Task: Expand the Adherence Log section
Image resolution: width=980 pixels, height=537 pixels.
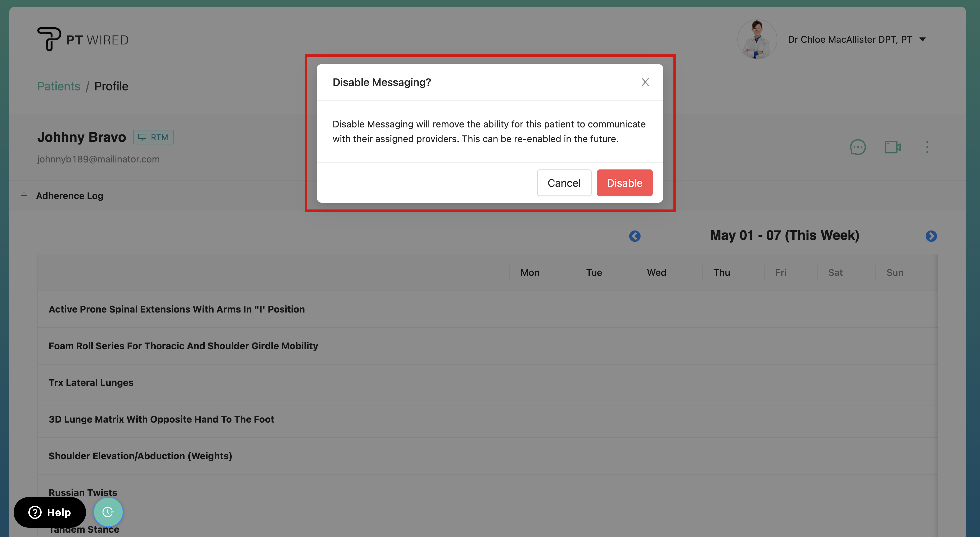Action: [x=24, y=195]
